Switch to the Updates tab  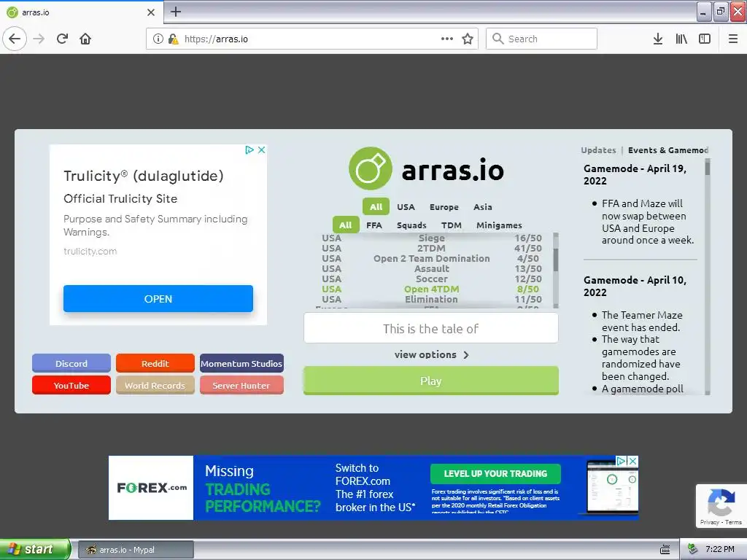(598, 150)
